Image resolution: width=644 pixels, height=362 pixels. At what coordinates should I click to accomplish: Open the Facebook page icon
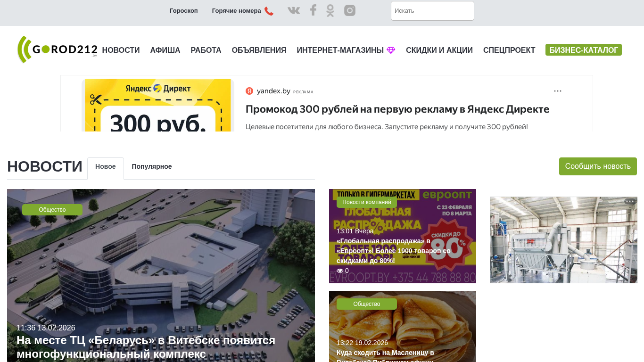pos(313,10)
